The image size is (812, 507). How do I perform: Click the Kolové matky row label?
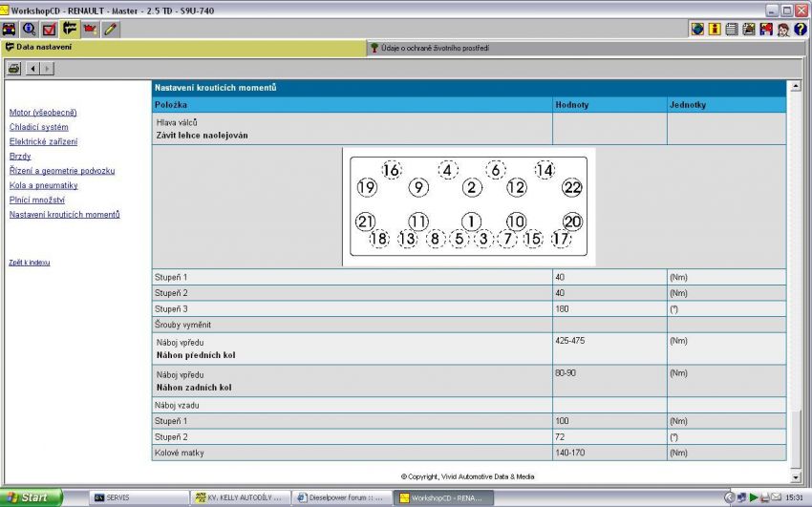pyautogui.click(x=180, y=453)
